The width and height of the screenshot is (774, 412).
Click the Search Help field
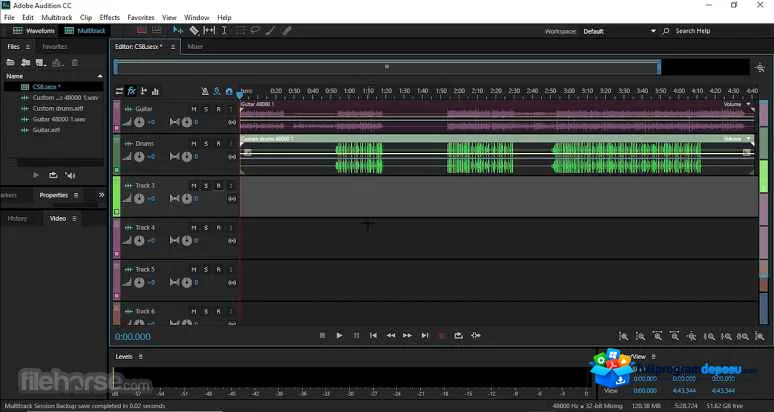[x=693, y=31]
